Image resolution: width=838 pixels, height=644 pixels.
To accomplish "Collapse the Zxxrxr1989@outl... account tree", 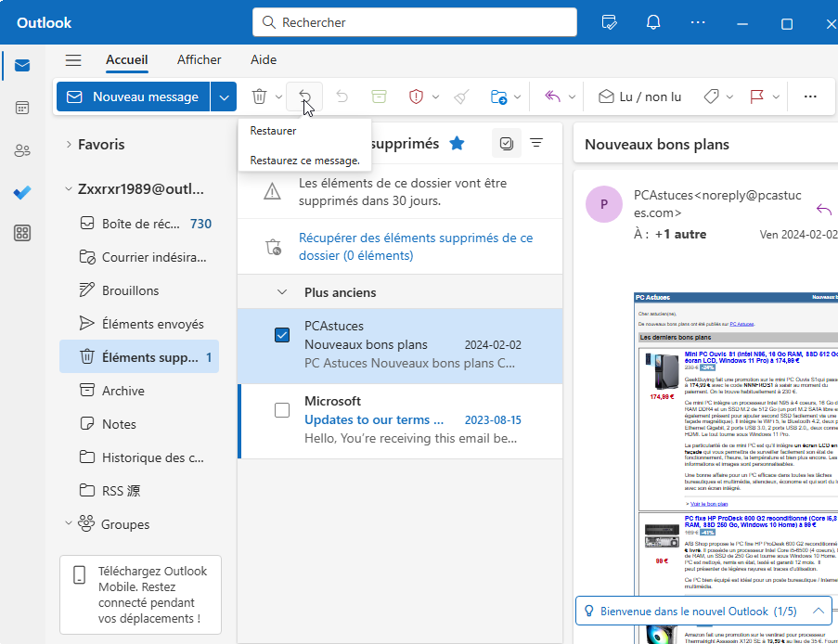I will 69,188.
